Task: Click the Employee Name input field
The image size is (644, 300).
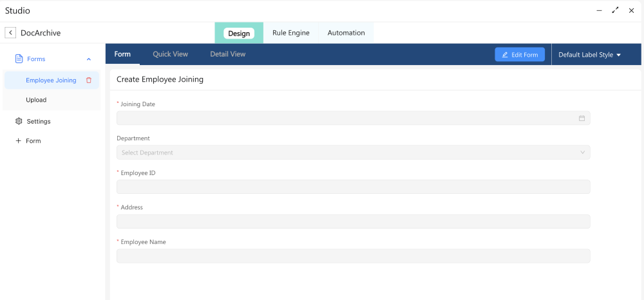Action: coord(353,256)
